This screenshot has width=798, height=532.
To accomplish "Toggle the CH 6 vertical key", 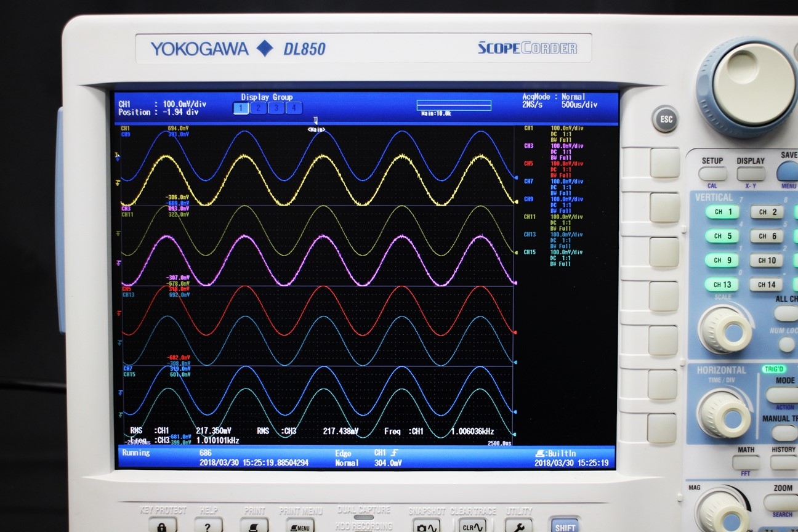I will coord(767,236).
